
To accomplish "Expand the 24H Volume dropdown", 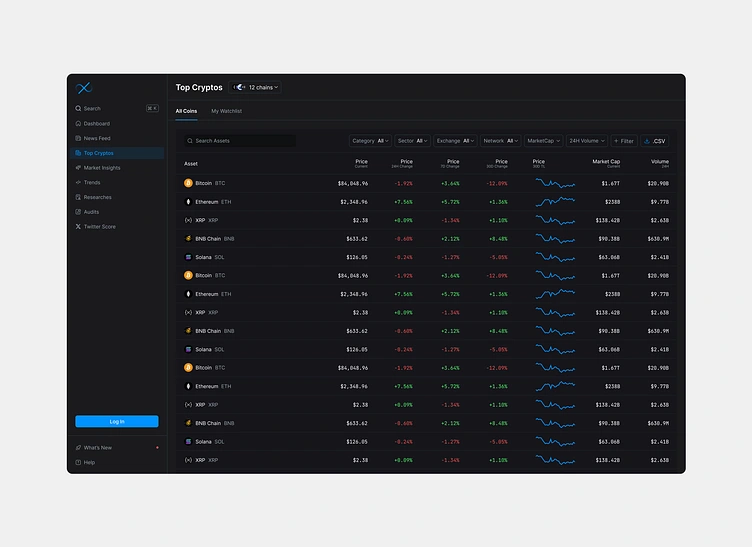I will (x=587, y=141).
